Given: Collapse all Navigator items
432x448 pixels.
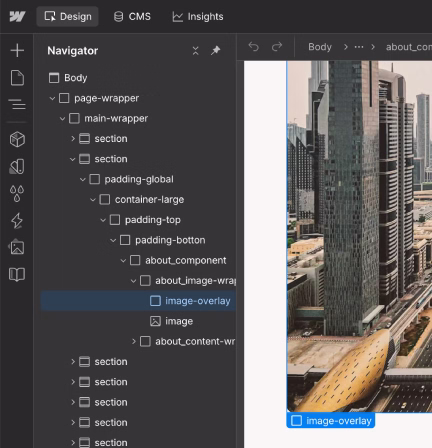Looking at the screenshot, I should click(x=196, y=51).
